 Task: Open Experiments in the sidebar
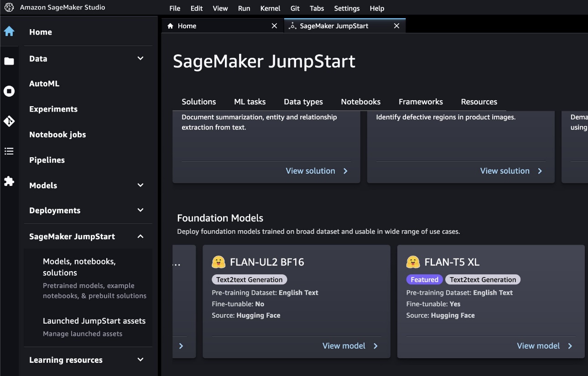pos(53,109)
